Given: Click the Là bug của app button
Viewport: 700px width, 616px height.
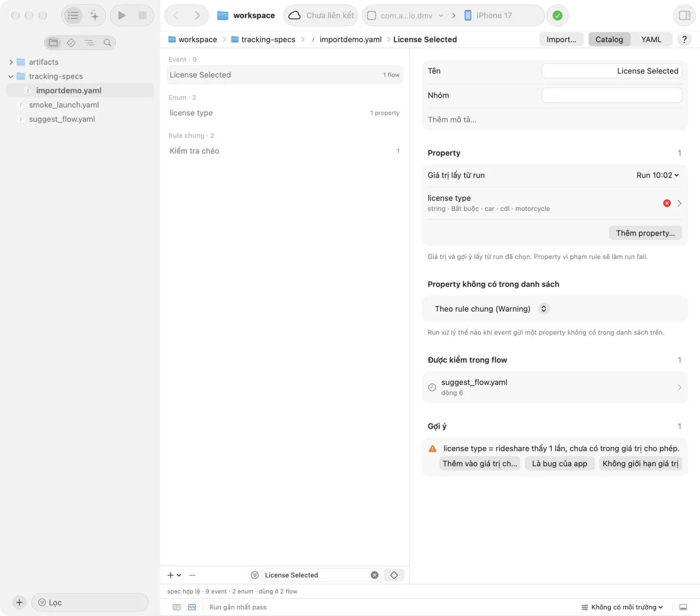Looking at the screenshot, I should pos(560,464).
